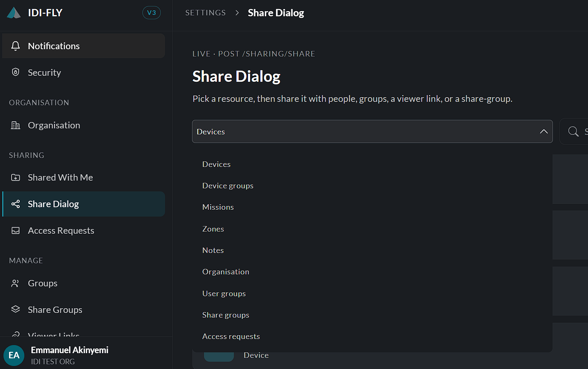
Task: Click the Groups people icon
Action: 15,283
